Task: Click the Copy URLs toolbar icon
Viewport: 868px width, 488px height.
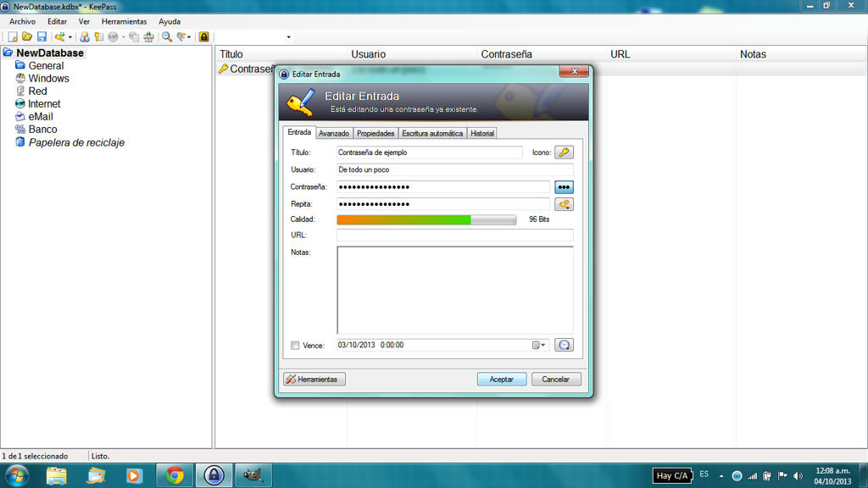Action: click(134, 37)
